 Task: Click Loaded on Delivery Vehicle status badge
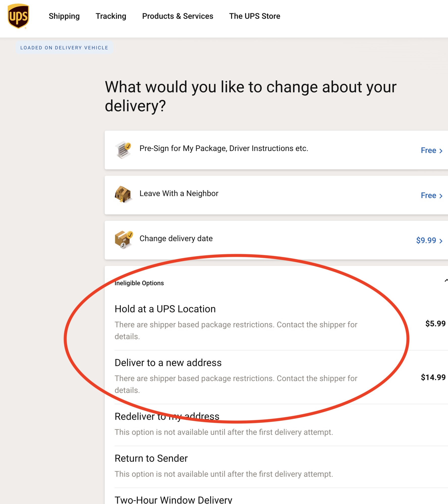tap(64, 48)
